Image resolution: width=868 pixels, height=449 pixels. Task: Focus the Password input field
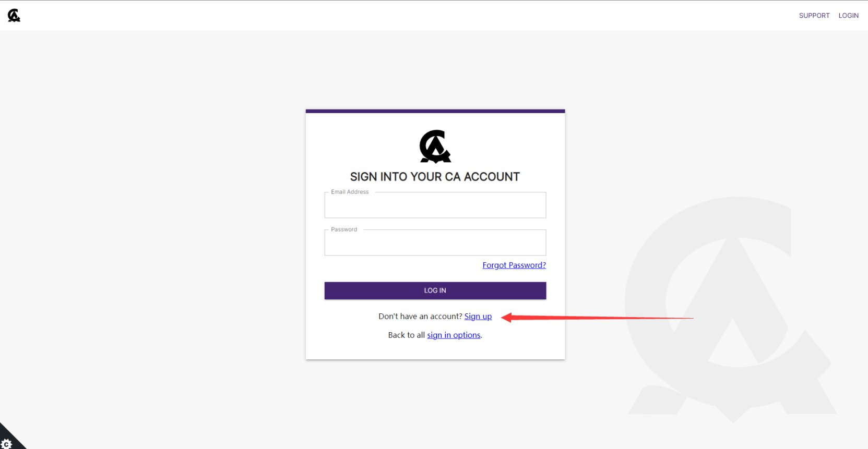(x=435, y=242)
